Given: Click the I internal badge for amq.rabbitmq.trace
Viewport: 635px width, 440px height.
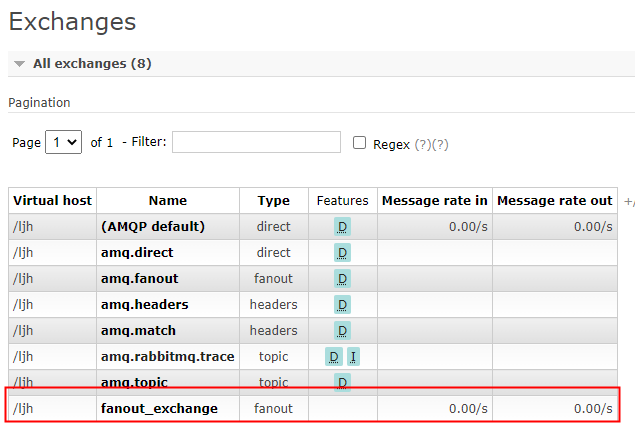Looking at the screenshot, I should [x=353, y=357].
